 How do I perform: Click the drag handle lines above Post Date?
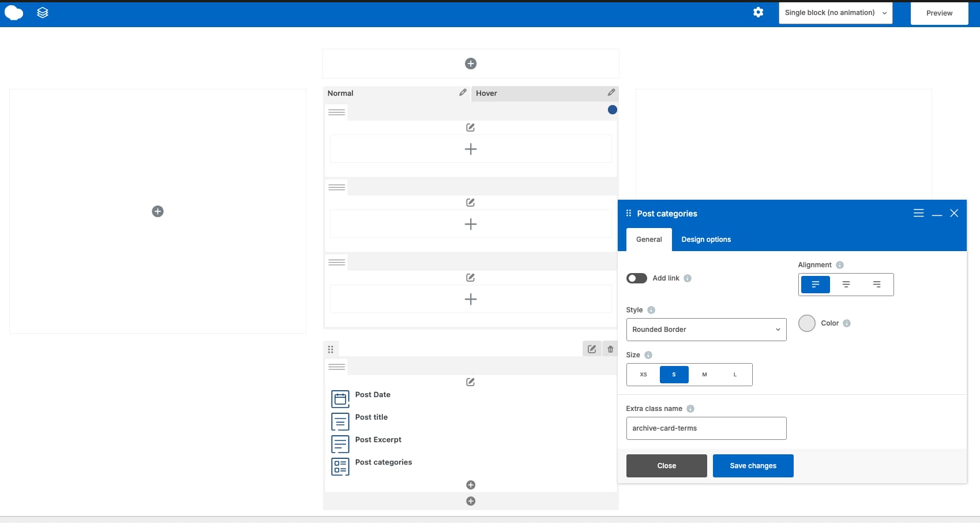(337, 367)
